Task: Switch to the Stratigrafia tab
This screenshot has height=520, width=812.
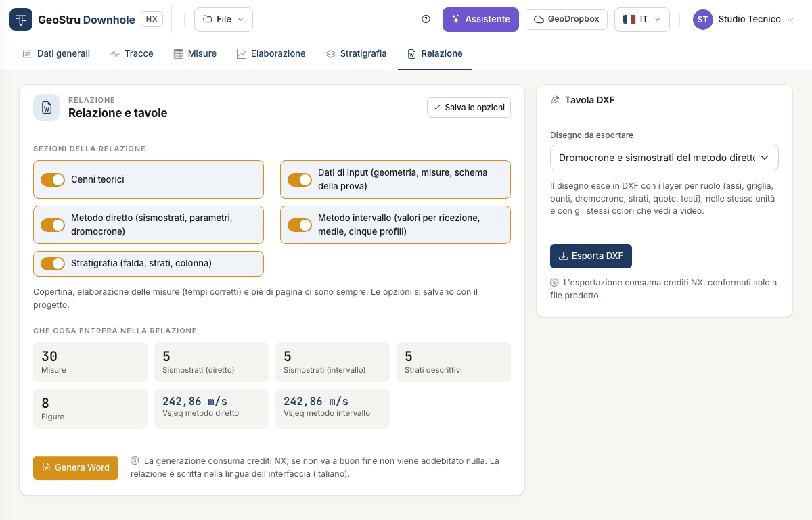Action: 356,54
